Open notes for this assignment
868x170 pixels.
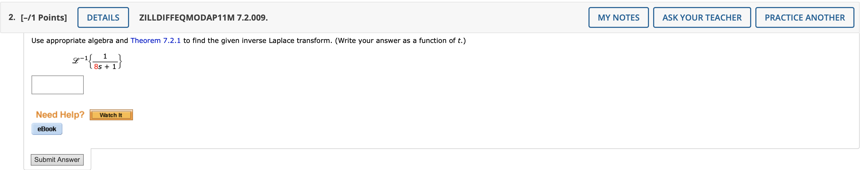pyautogui.click(x=619, y=17)
